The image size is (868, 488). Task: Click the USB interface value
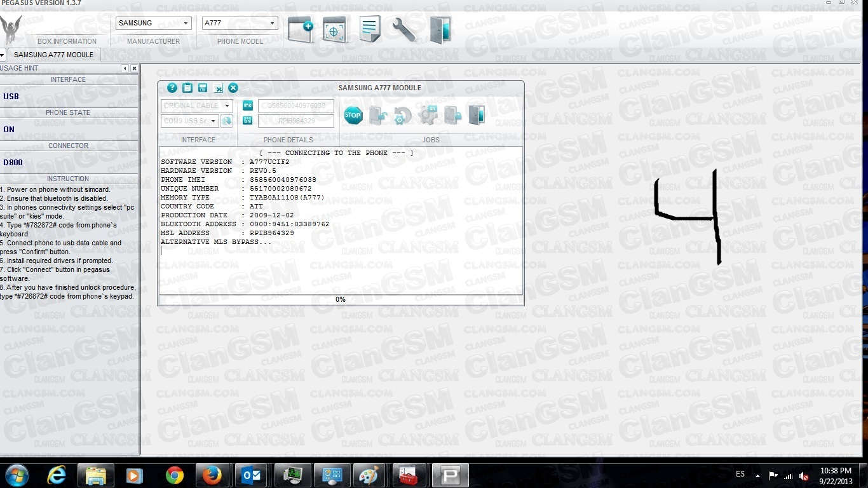[x=11, y=97]
